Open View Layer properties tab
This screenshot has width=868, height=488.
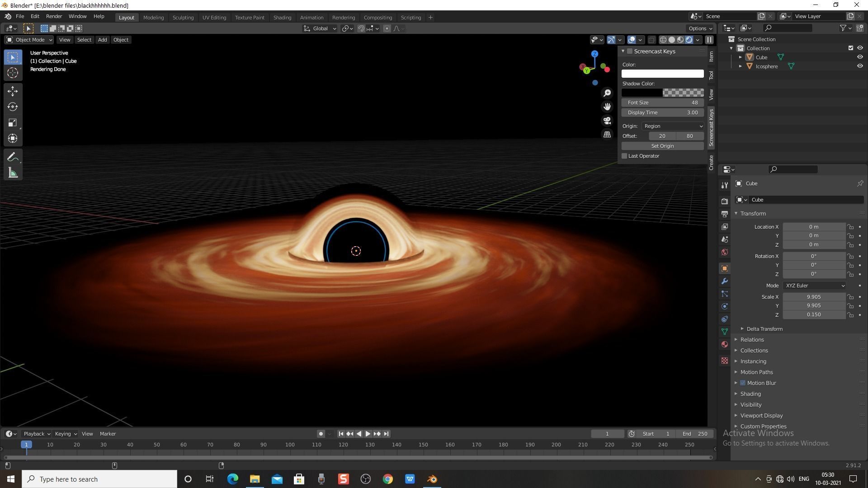[725, 227]
